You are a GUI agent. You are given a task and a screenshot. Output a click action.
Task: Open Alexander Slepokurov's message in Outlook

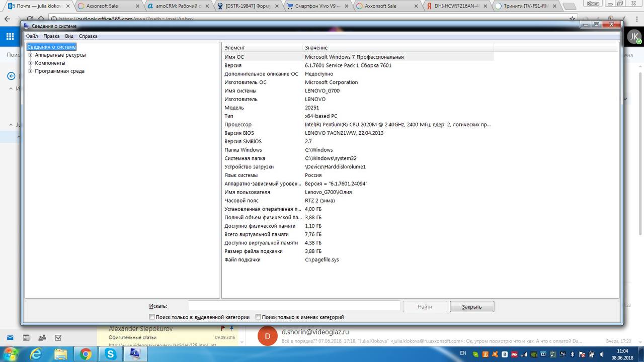(169, 335)
